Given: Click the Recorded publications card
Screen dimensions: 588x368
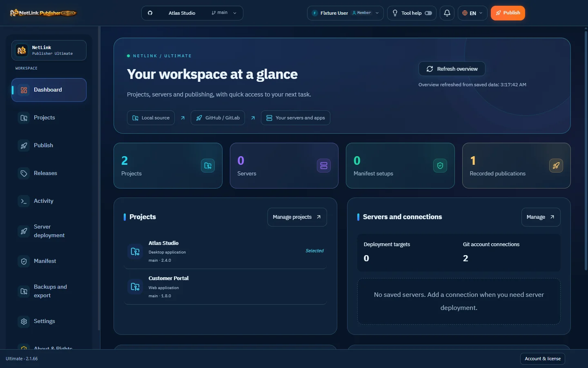Looking at the screenshot, I should point(517,166).
